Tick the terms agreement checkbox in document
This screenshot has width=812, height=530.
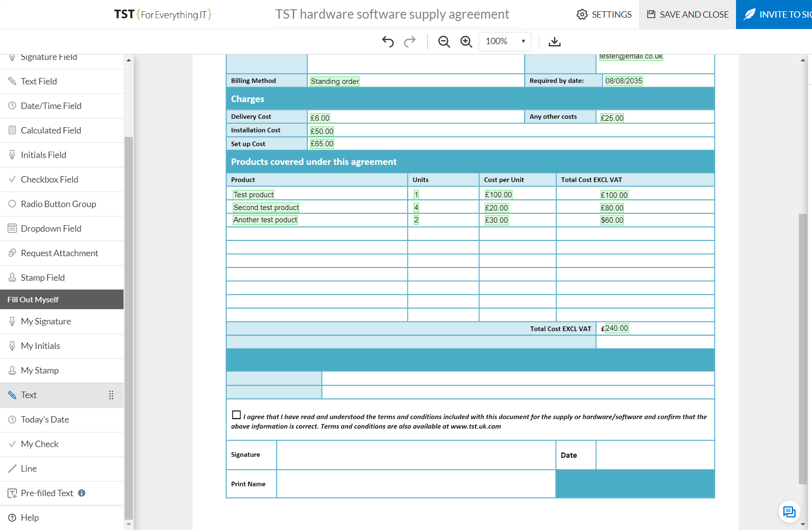coord(236,415)
